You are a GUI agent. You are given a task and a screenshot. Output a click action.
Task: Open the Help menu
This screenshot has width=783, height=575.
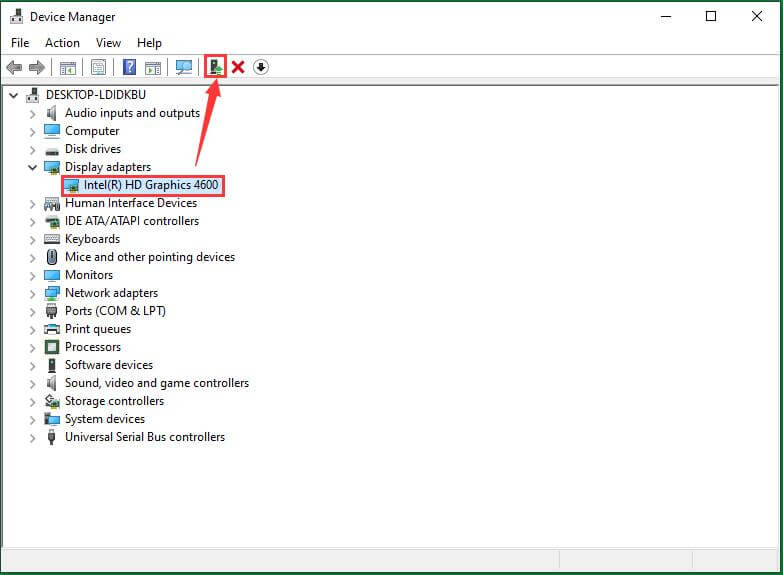149,43
